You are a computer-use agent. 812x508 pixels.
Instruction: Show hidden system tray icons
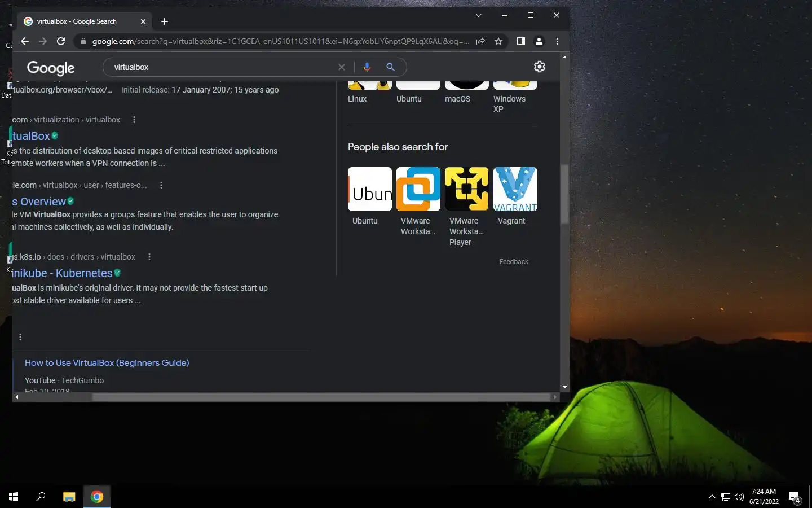[712, 497]
